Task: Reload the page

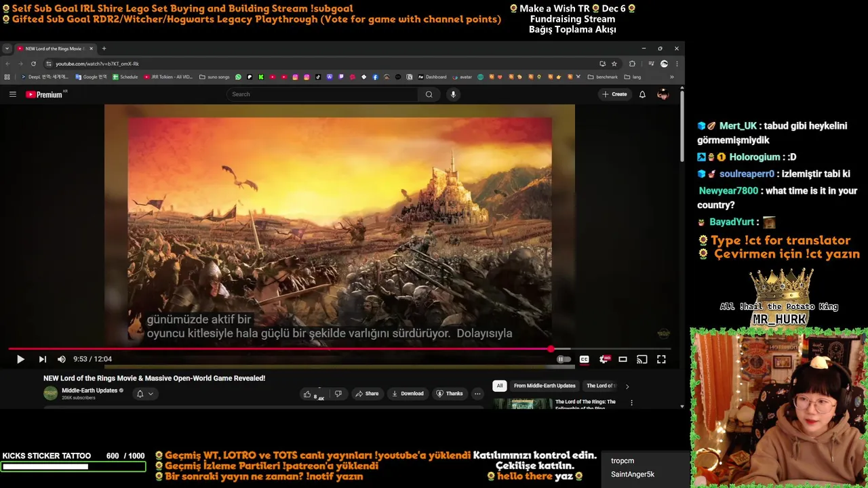Action: pyautogui.click(x=33, y=64)
